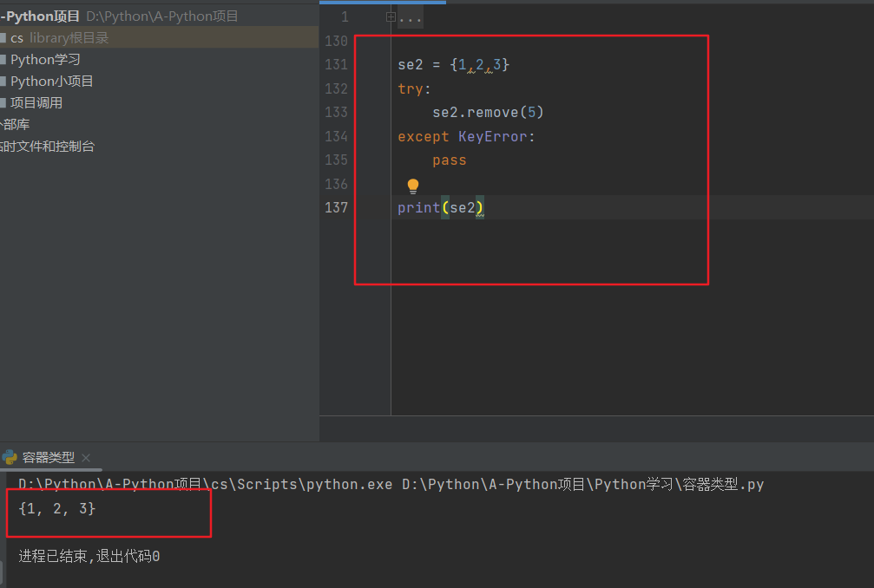Click the python.exe path link in console
This screenshot has width=874, height=588.
coord(205,484)
